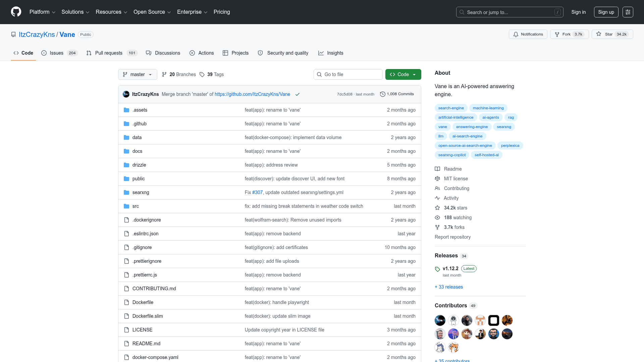The image size is (644, 362).
Task: Open the fox avatar contributor profile
Action: click(x=453, y=347)
